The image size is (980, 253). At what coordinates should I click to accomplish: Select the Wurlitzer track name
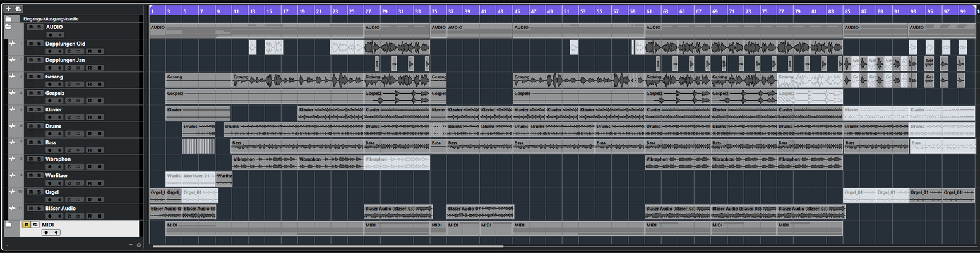(x=57, y=175)
